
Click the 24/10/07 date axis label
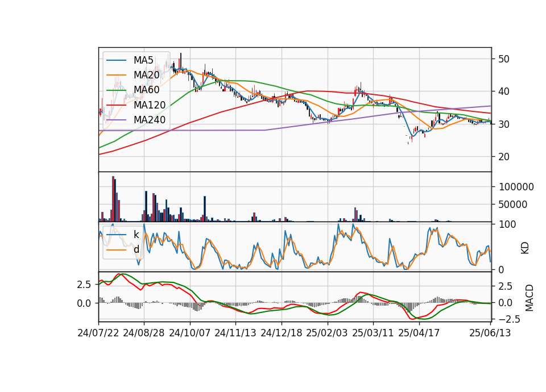point(190,333)
